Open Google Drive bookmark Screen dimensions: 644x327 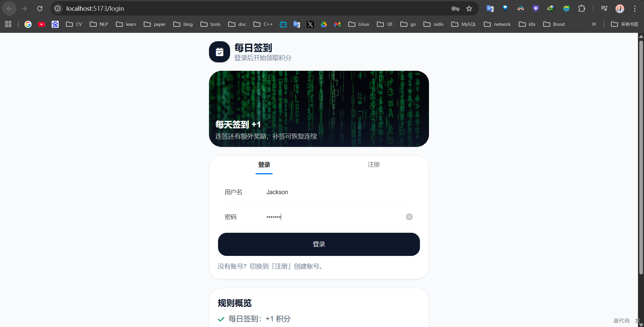click(x=324, y=24)
